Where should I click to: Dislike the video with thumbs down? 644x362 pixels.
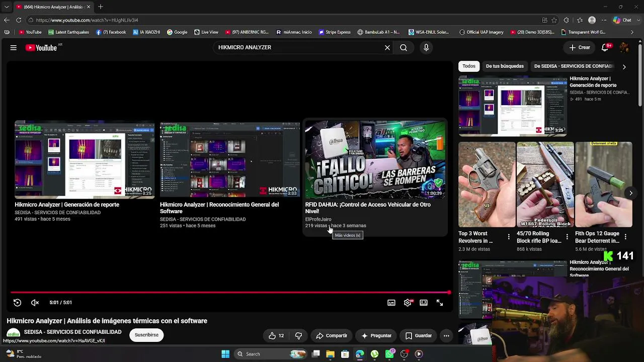[x=298, y=336]
